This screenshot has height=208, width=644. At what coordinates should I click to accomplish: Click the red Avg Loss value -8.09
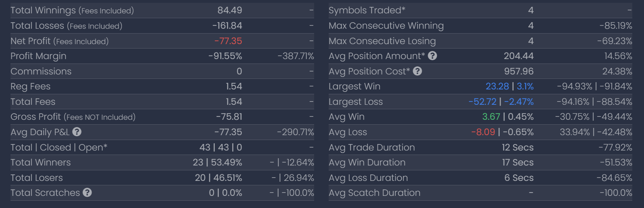click(x=483, y=132)
